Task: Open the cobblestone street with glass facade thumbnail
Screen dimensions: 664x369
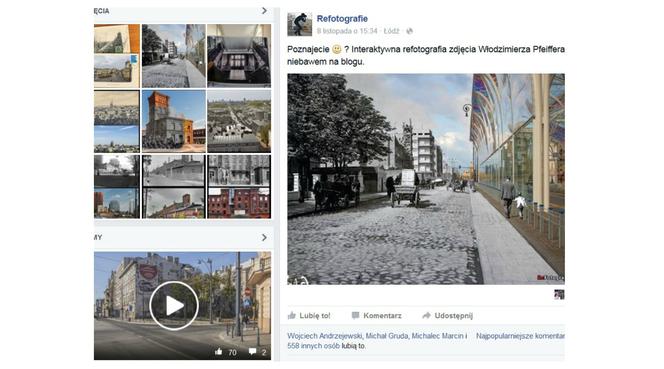Action: pos(174,56)
